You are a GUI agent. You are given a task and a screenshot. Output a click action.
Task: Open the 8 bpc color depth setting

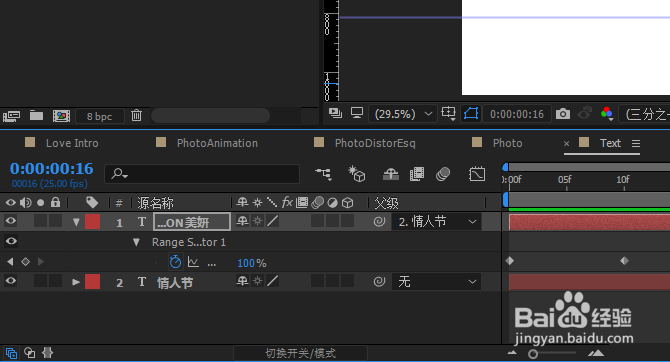[99, 116]
